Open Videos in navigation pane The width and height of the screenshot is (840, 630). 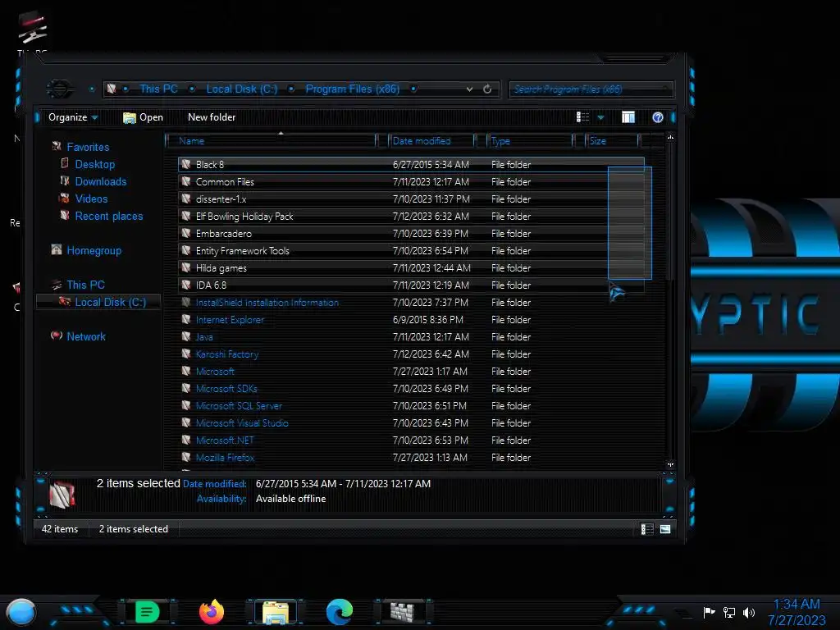pos(91,199)
